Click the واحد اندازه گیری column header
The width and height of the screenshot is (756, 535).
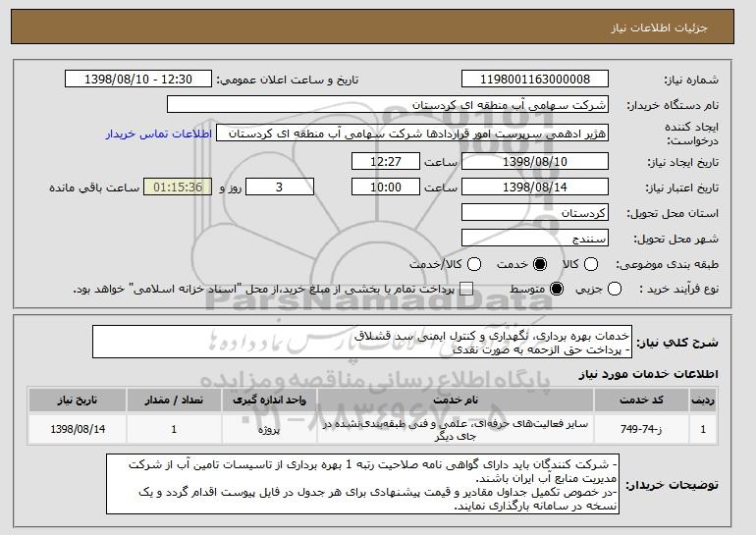pyautogui.click(x=270, y=401)
